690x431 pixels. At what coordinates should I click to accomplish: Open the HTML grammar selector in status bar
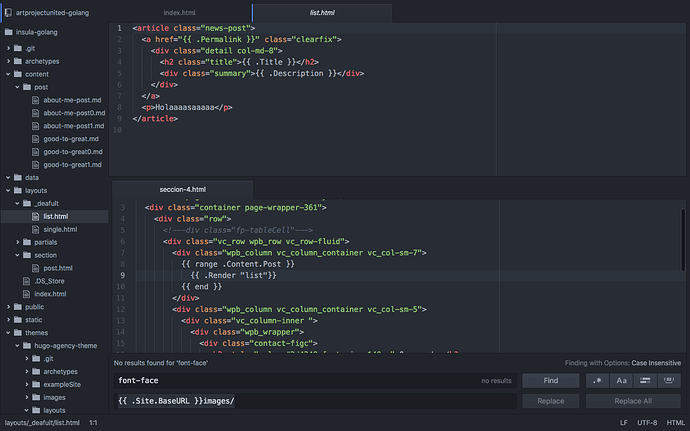(x=676, y=423)
